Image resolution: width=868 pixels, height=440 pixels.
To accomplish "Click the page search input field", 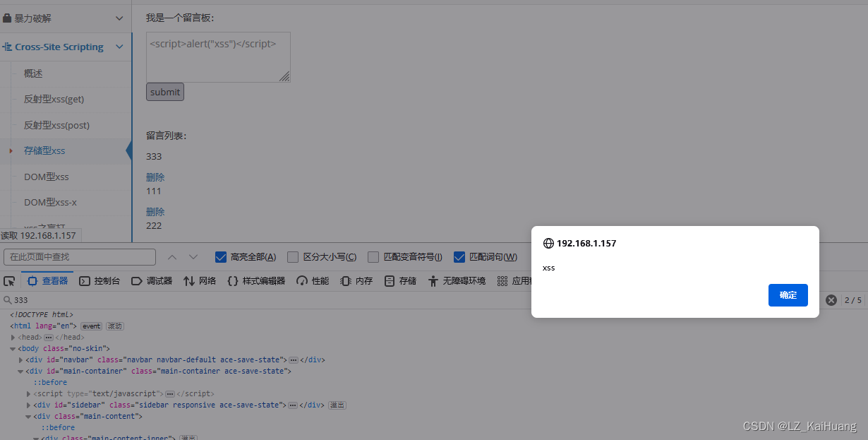I will coord(78,256).
